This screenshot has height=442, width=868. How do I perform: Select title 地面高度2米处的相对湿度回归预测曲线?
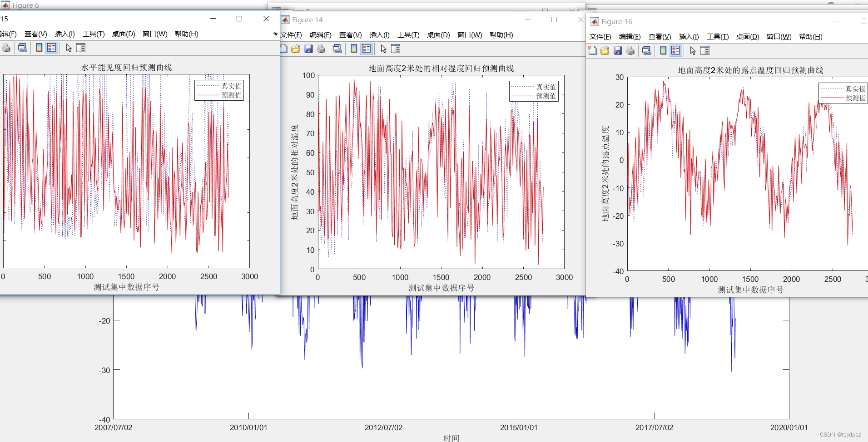coord(441,69)
